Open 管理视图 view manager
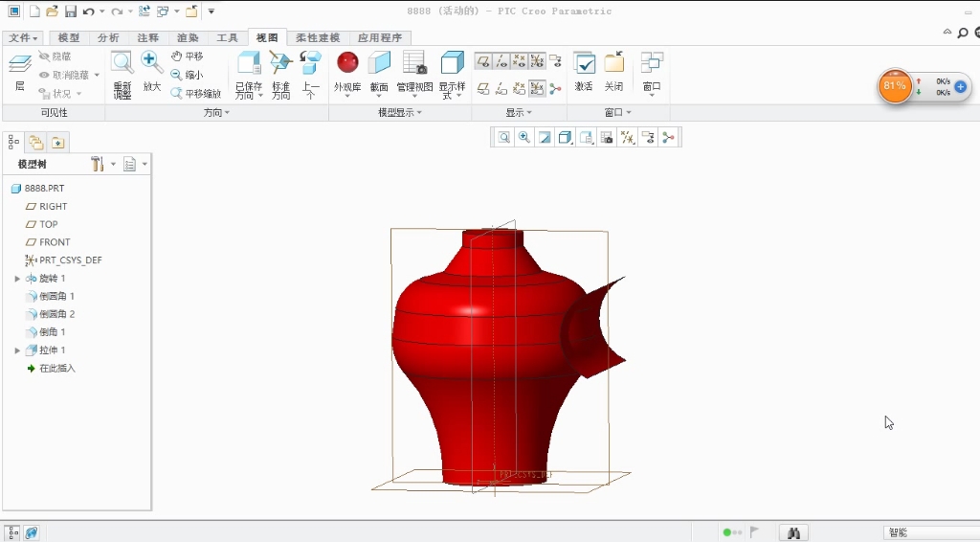 (x=414, y=63)
